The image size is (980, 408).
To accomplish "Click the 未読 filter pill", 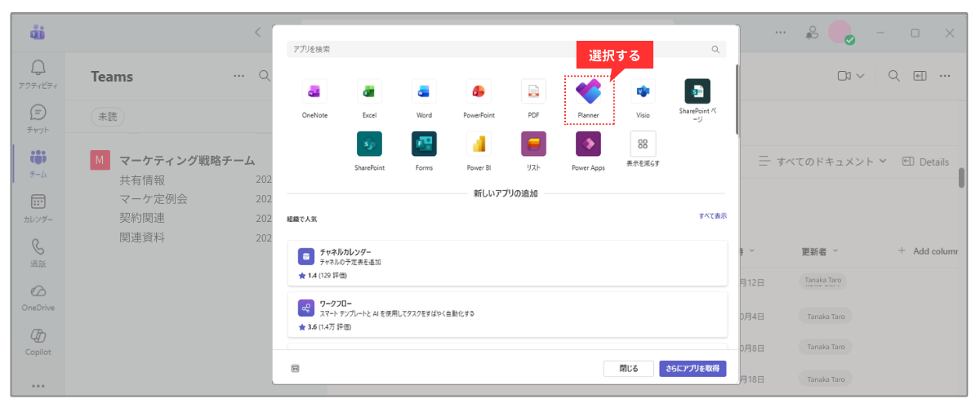I will 108,118.
